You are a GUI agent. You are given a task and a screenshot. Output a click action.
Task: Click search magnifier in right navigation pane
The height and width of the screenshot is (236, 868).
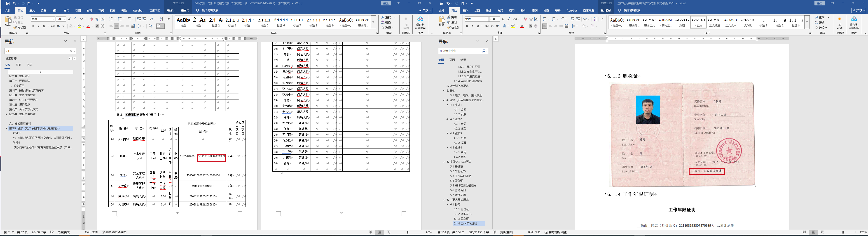point(484,51)
